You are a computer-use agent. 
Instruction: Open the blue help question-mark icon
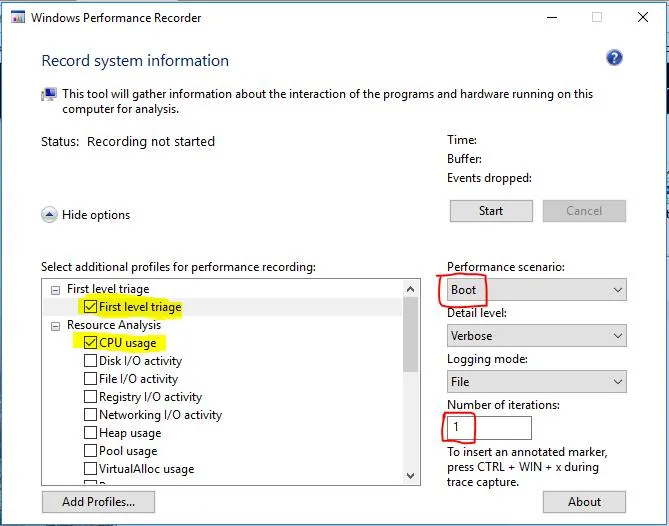[x=614, y=58]
